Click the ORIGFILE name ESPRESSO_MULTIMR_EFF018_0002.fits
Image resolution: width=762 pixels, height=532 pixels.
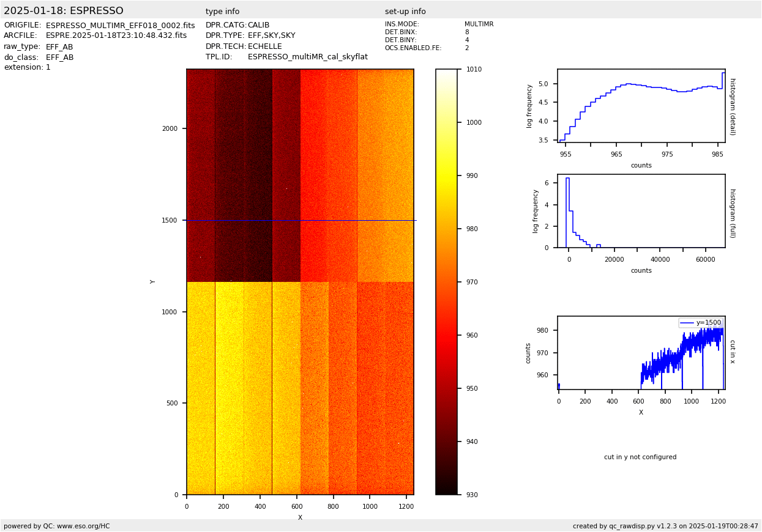point(120,26)
